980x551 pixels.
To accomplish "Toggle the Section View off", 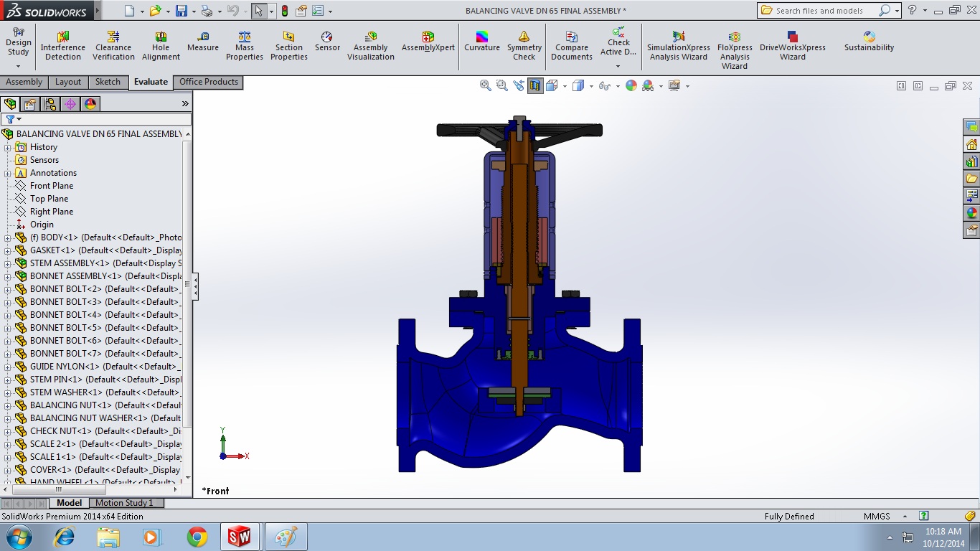I will (x=534, y=85).
